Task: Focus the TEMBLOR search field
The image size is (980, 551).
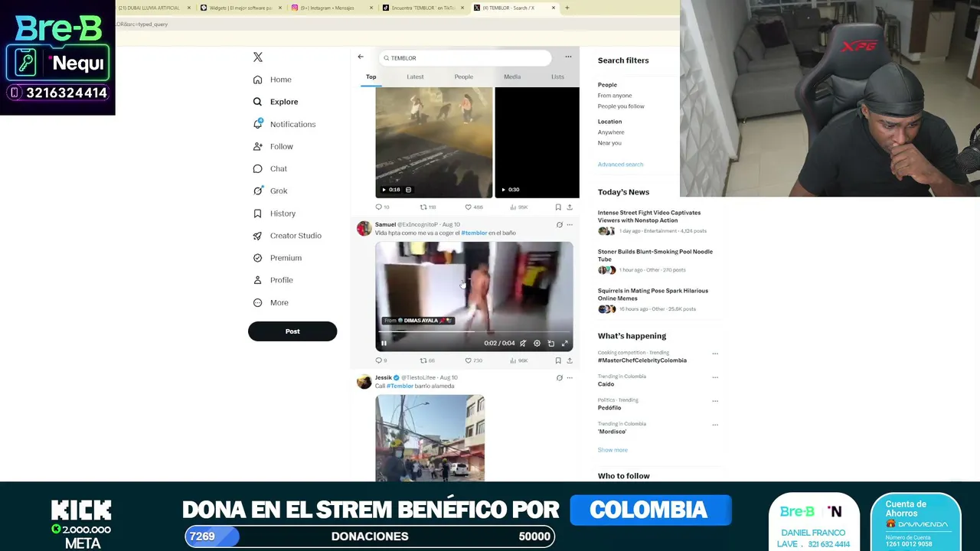Action: click(x=465, y=58)
